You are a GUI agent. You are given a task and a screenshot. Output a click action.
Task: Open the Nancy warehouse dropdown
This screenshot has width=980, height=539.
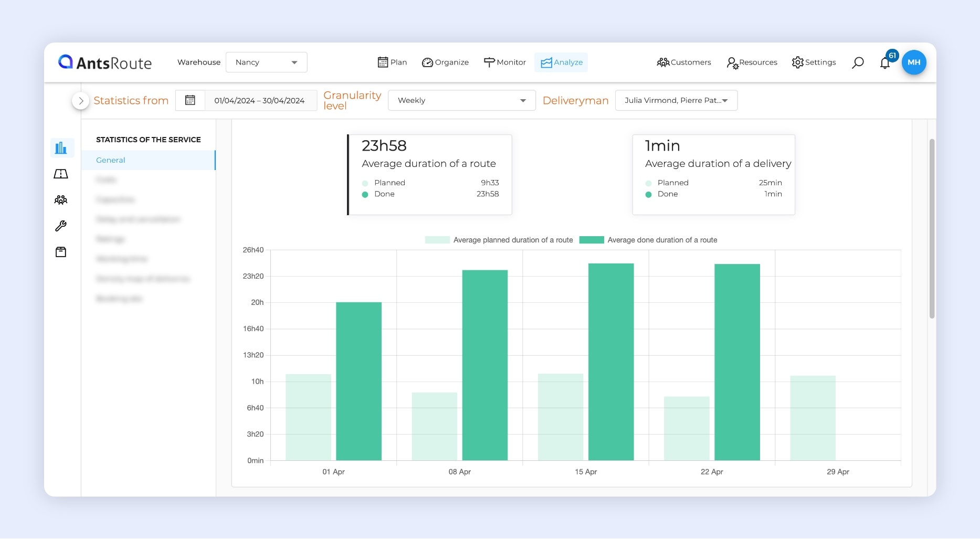click(266, 62)
